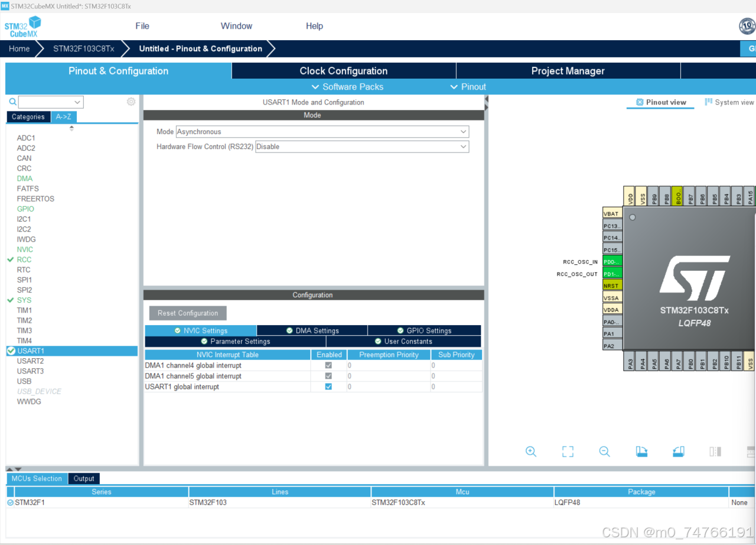Switch to A->Z peripheral tab
756x545 pixels.
(x=64, y=117)
